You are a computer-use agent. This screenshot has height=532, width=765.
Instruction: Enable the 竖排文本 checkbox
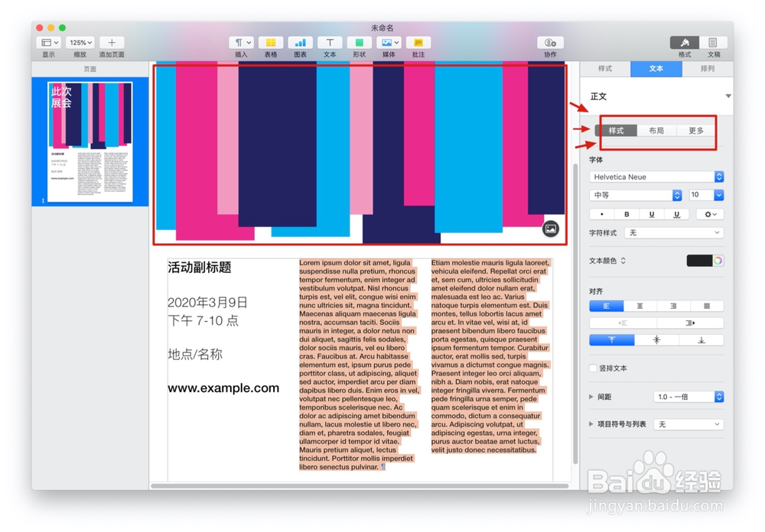coord(592,368)
